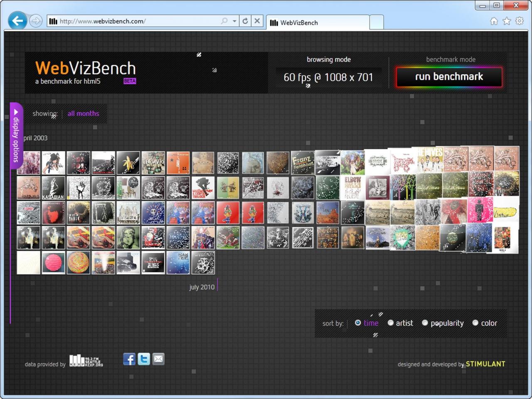This screenshot has width=532, height=399.
Task: Click the 'a benchmark for html5' tagline
Action: (68, 81)
